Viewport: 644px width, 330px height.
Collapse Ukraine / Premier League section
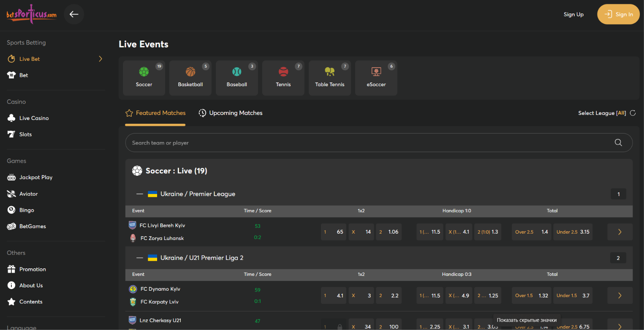pos(140,194)
